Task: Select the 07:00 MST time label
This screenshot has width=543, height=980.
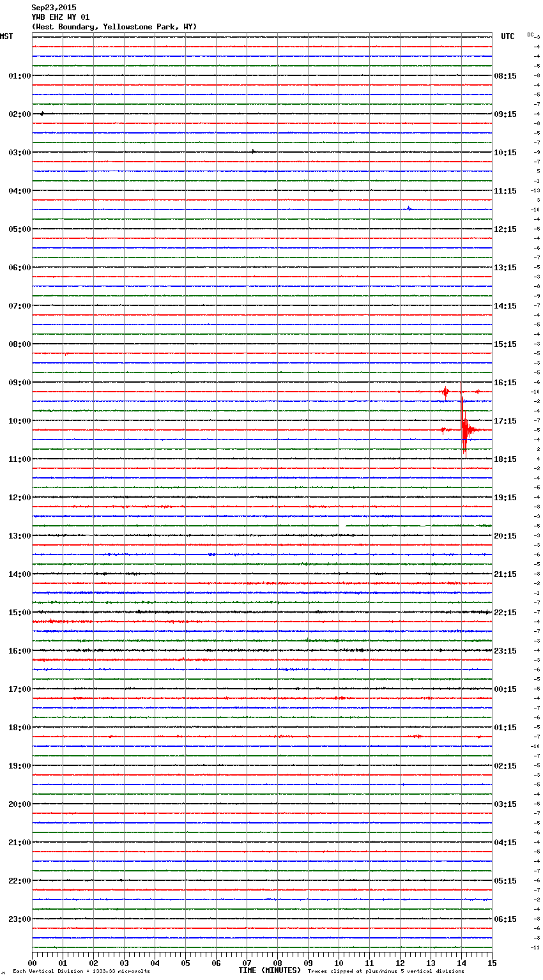Action: 20,306
